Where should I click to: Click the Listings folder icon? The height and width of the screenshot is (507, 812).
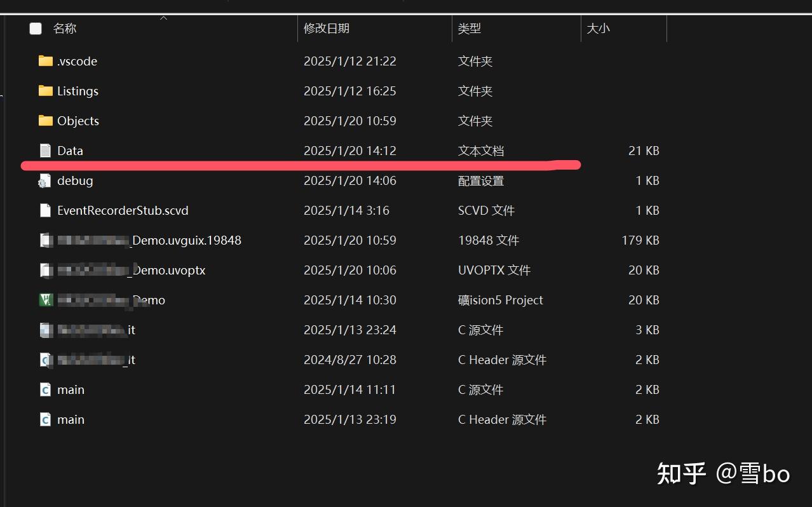pyautogui.click(x=45, y=91)
